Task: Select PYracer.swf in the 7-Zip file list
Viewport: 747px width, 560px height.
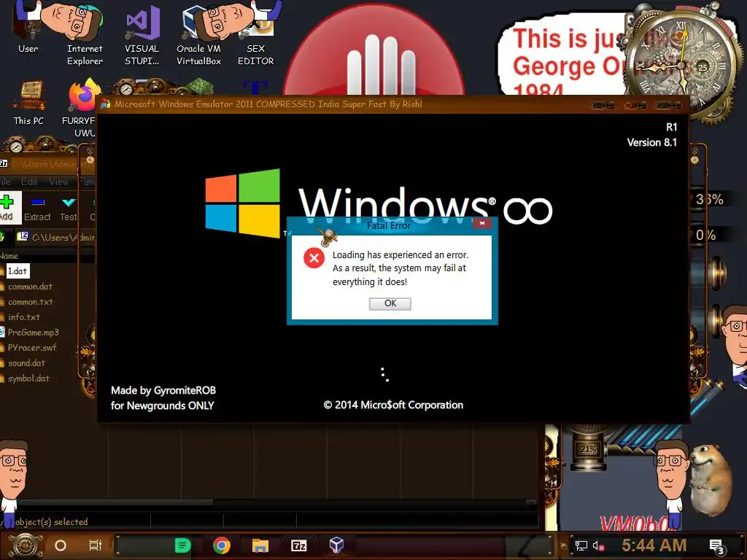Action: tap(32, 348)
